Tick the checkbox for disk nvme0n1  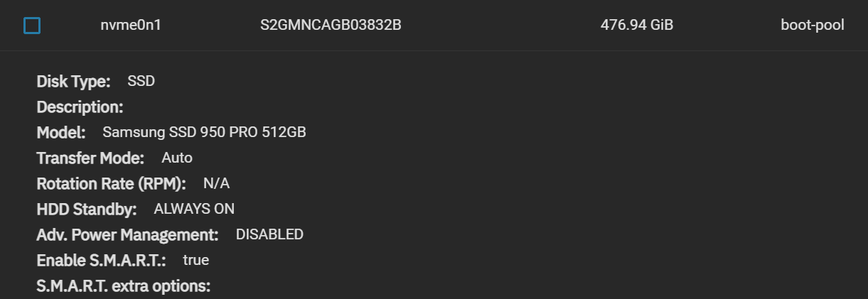[32, 26]
